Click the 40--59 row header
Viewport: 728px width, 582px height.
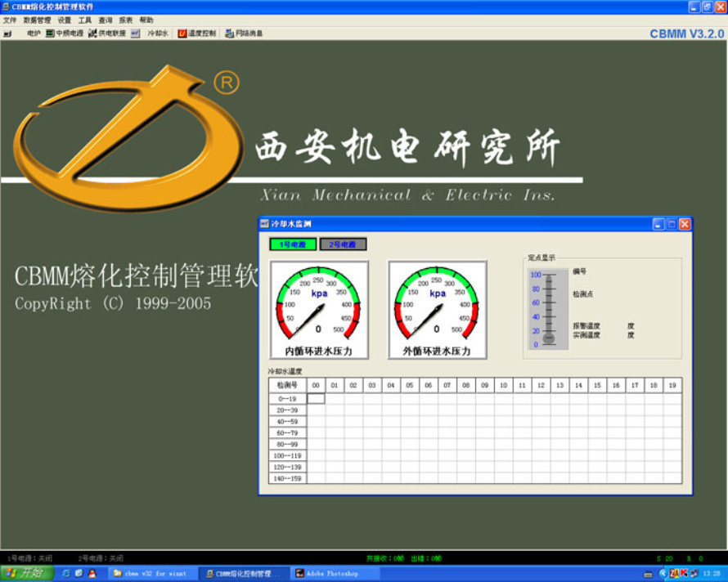pos(287,422)
